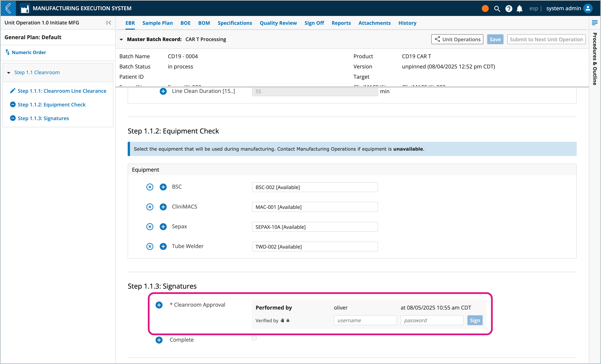601x364 pixels.
Task: Open the Quality Review tab
Action: click(278, 23)
